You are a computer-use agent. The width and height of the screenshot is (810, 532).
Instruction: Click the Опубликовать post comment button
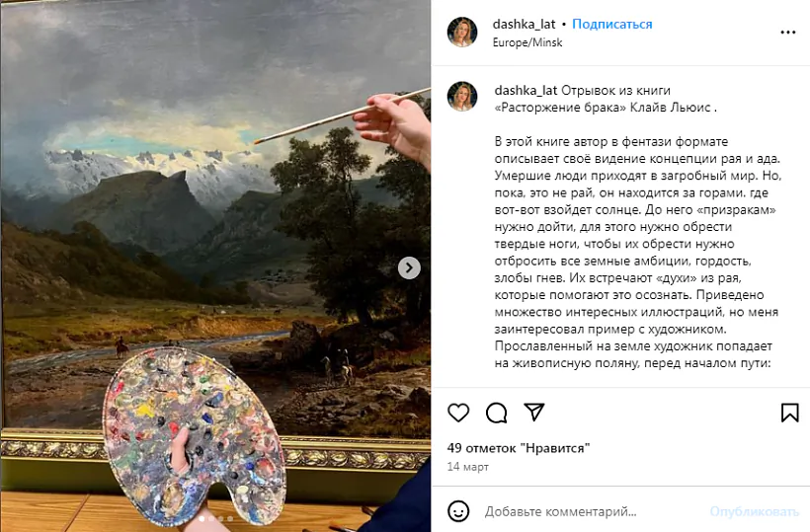coord(755,511)
